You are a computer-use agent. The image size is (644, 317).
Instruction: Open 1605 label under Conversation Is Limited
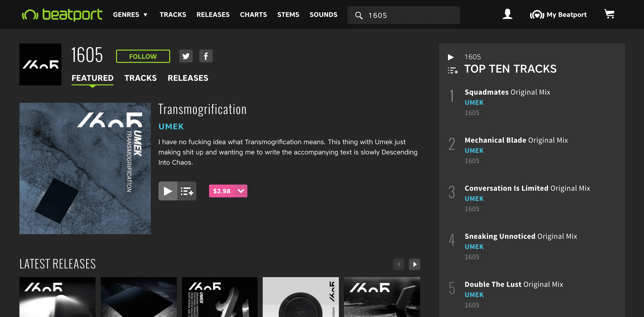click(472, 209)
